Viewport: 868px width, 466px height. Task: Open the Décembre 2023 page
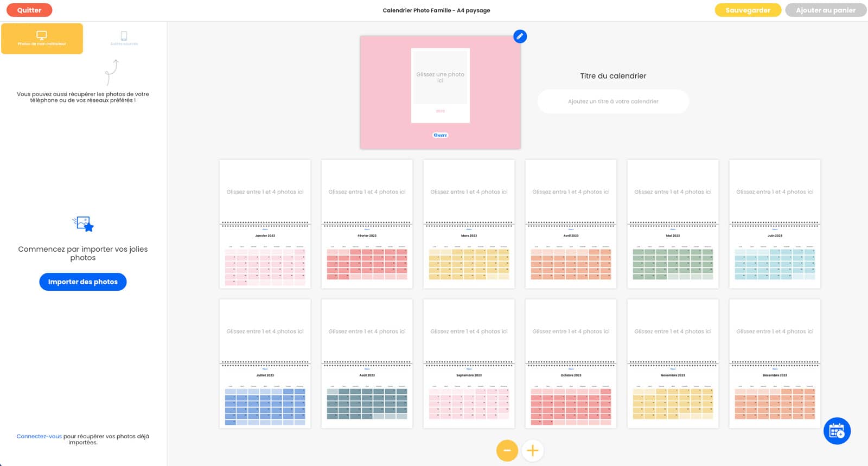coord(775,363)
